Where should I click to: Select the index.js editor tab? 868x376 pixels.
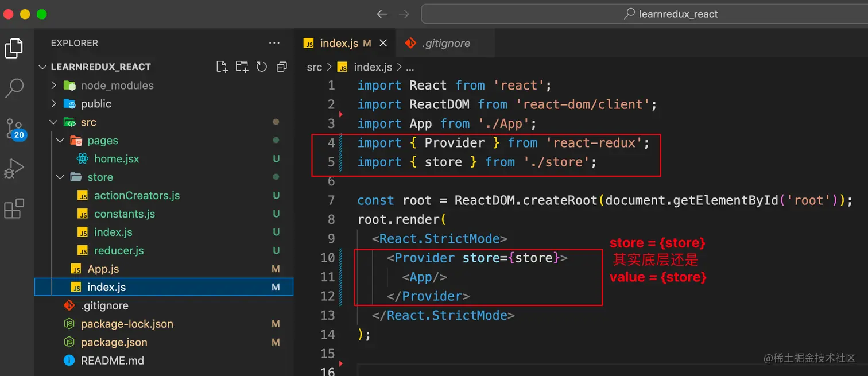345,43
